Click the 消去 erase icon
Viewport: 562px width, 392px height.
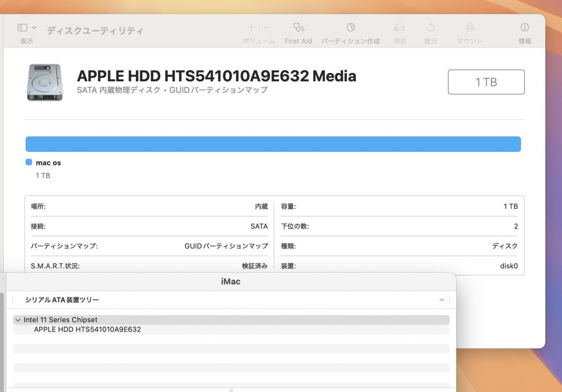(x=399, y=27)
